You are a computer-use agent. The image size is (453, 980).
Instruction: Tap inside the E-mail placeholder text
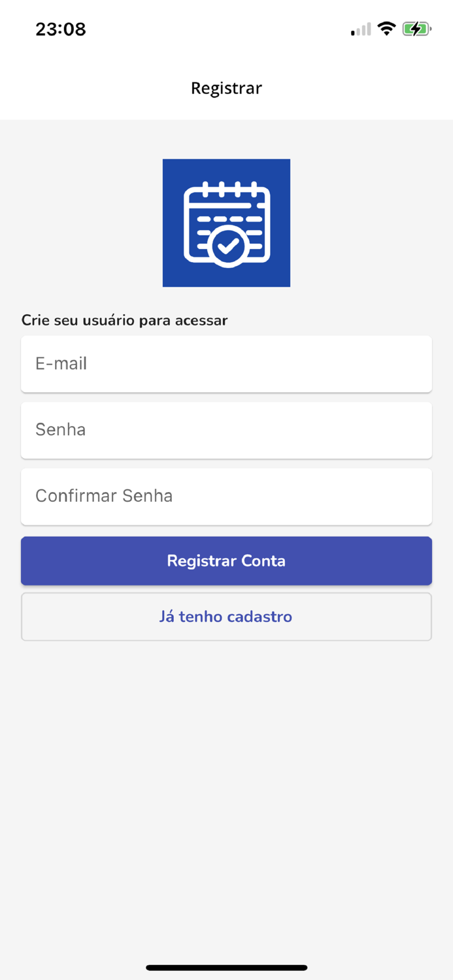[61, 364]
